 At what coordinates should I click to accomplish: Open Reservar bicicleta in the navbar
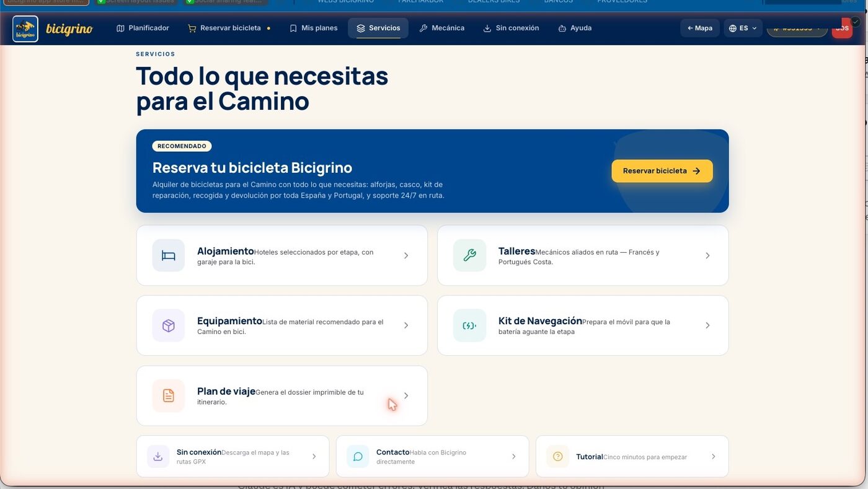[x=229, y=28]
